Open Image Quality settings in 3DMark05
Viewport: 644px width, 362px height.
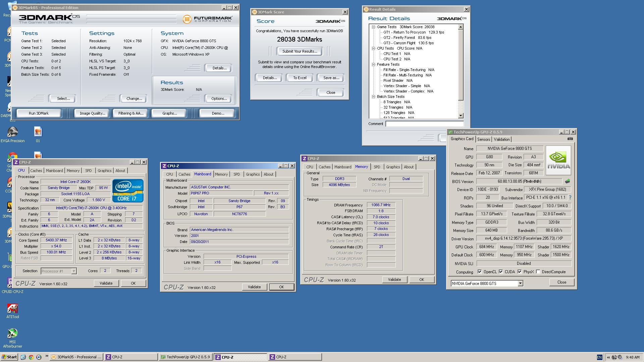[92, 113]
